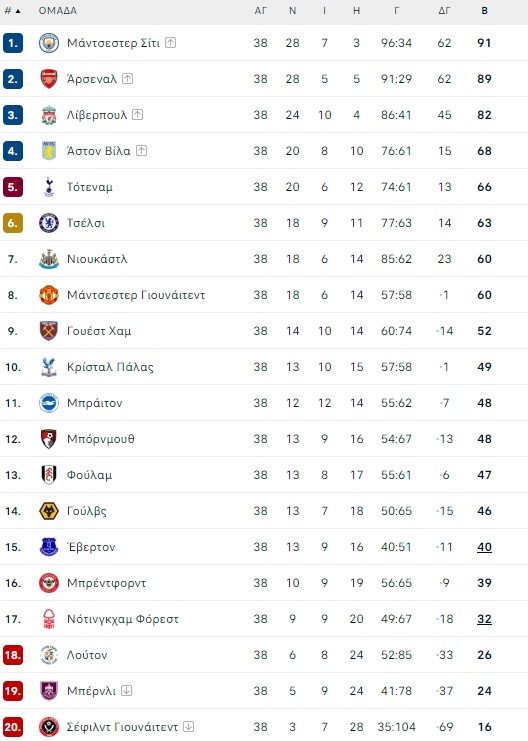
Task: Click relegation arrow icon next to Μπέρνλι
Action: (127, 690)
